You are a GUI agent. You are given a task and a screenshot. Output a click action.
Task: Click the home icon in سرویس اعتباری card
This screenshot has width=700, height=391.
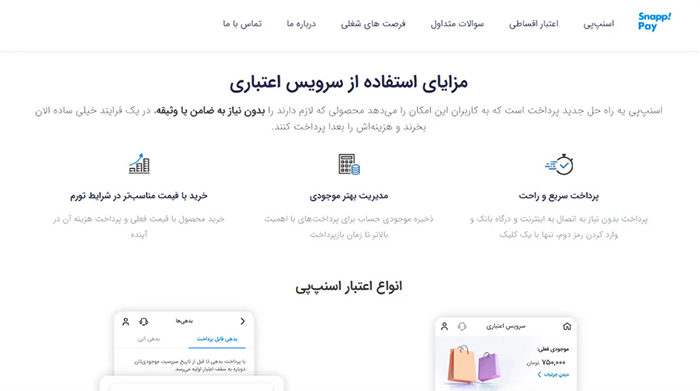567,326
